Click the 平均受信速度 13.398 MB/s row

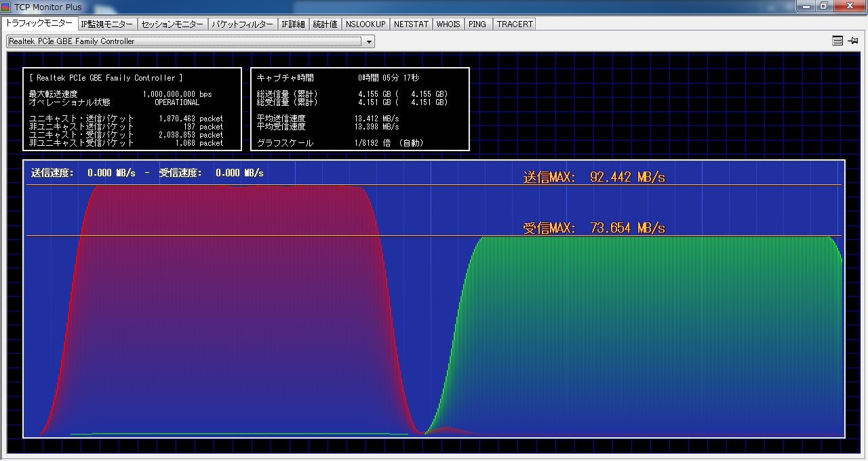coord(328,127)
